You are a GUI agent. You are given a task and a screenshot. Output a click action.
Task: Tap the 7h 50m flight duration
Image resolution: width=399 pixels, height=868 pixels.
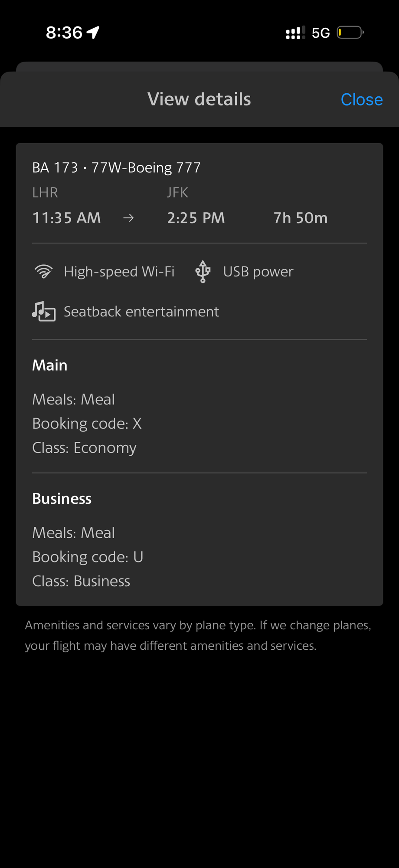pyautogui.click(x=301, y=218)
